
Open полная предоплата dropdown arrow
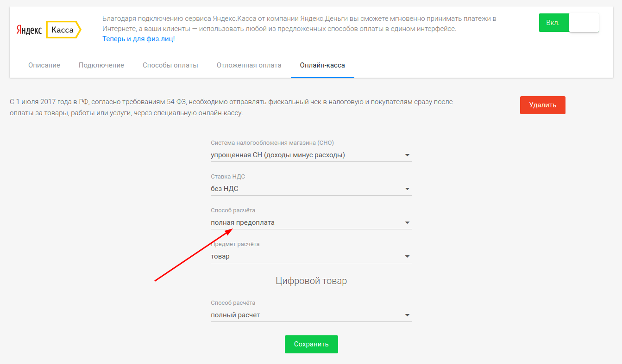pyautogui.click(x=407, y=223)
